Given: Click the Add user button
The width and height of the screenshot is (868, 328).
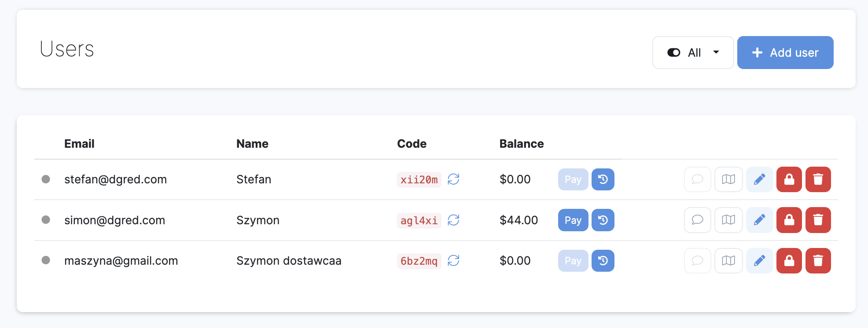Looking at the screenshot, I should tap(785, 53).
